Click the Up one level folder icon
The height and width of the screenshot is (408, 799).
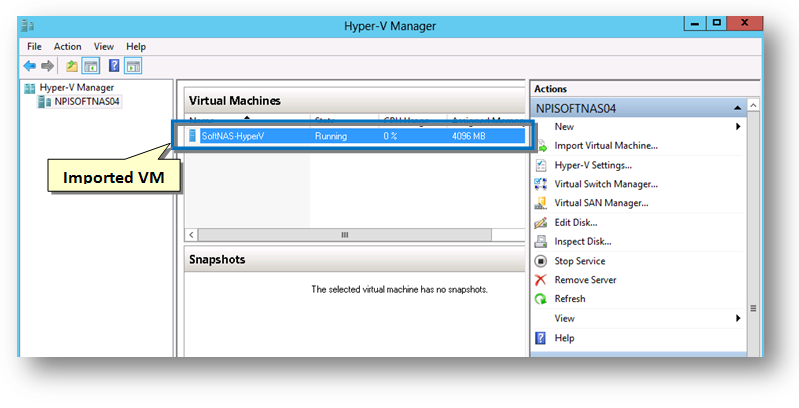72,66
